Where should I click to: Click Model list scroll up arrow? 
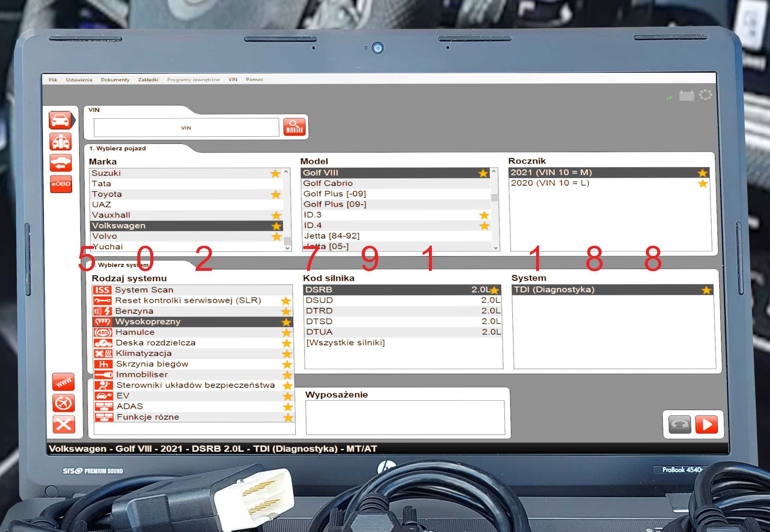(494, 172)
